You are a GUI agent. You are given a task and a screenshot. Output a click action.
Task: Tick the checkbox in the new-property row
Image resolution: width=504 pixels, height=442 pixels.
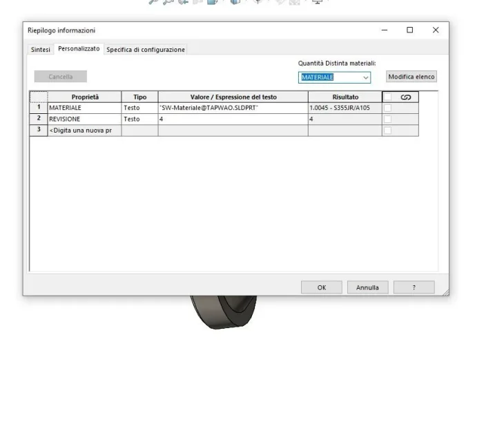click(x=387, y=131)
